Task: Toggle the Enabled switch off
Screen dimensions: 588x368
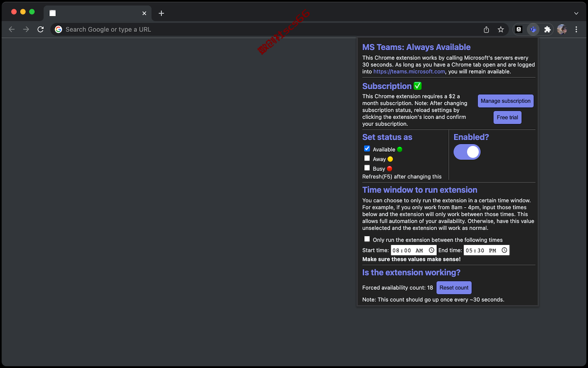Action: (467, 152)
